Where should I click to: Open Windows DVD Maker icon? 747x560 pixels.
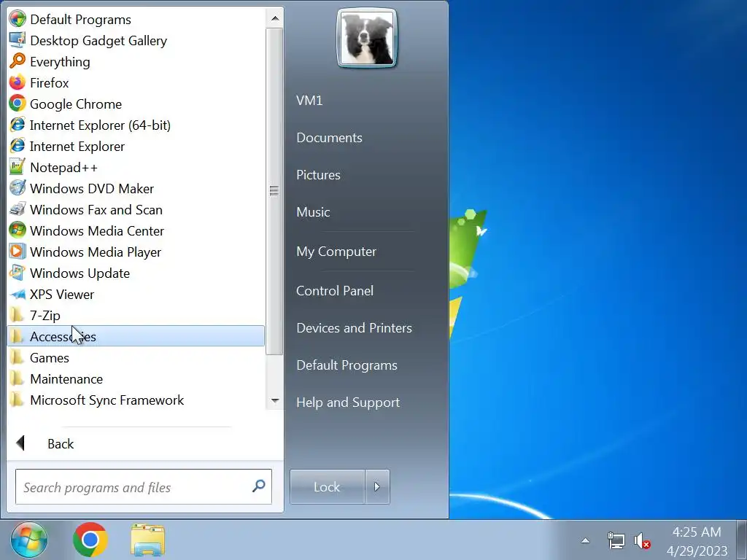point(18,188)
